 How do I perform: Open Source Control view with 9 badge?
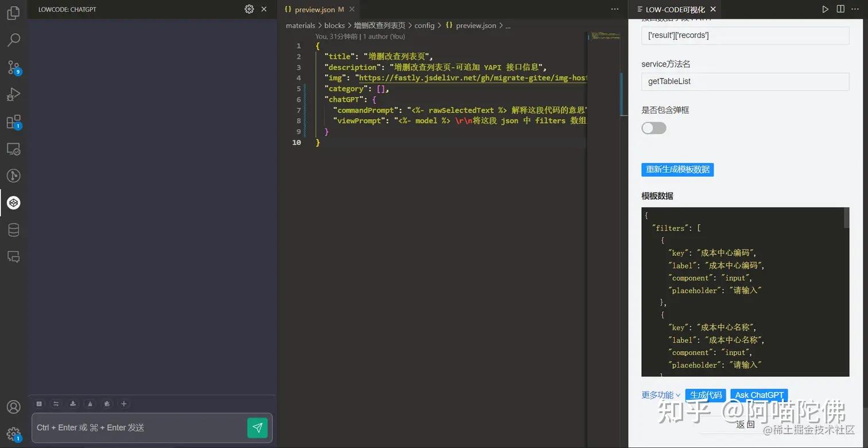(x=13, y=67)
